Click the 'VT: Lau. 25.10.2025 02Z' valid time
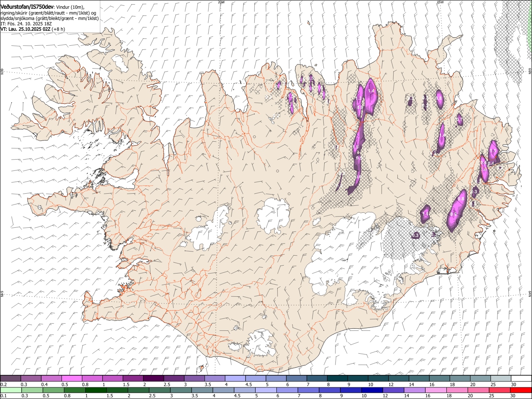Viewport: 532px width, 399px height. 25,30
